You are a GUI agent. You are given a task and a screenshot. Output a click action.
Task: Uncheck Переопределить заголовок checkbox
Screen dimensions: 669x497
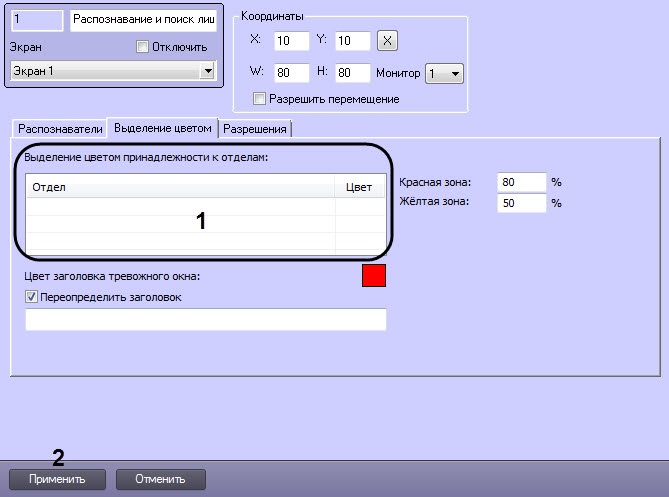[30, 297]
